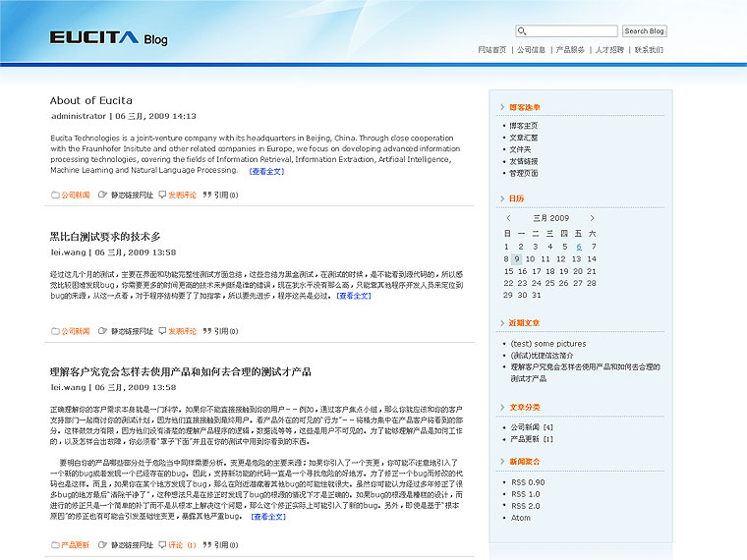Open 管理页面 in blog menu
The image size is (747, 560).
[x=524, y=173]
